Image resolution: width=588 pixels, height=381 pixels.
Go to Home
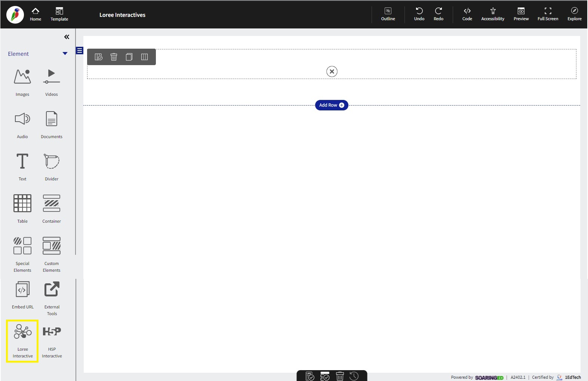[36, 14]
